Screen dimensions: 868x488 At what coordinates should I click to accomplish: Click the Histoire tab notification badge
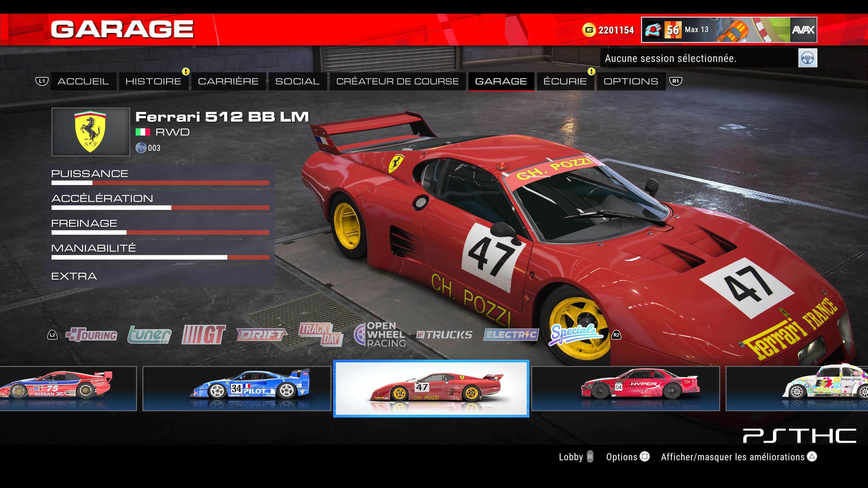click(186, 71)
